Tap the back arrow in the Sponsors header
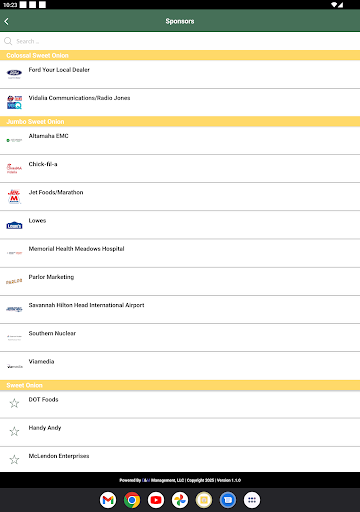Image resolution: width=360 pixels, height=512 pixels. pyautogui.click(x=6, y=21)
